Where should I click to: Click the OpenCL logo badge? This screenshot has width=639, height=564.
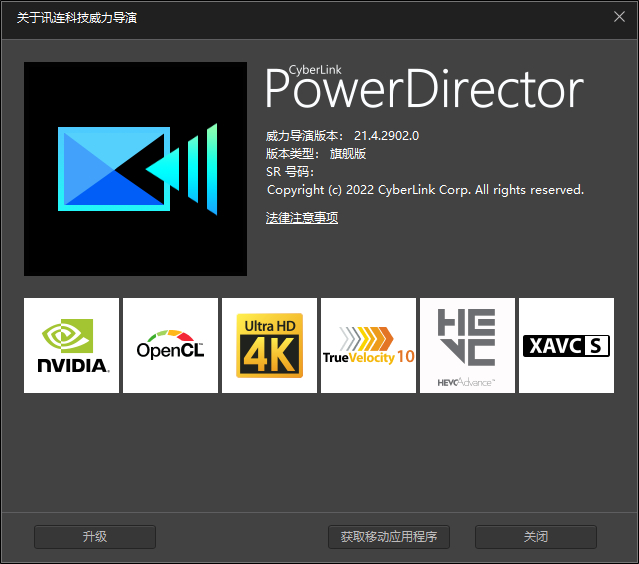(x=170, y=345)
